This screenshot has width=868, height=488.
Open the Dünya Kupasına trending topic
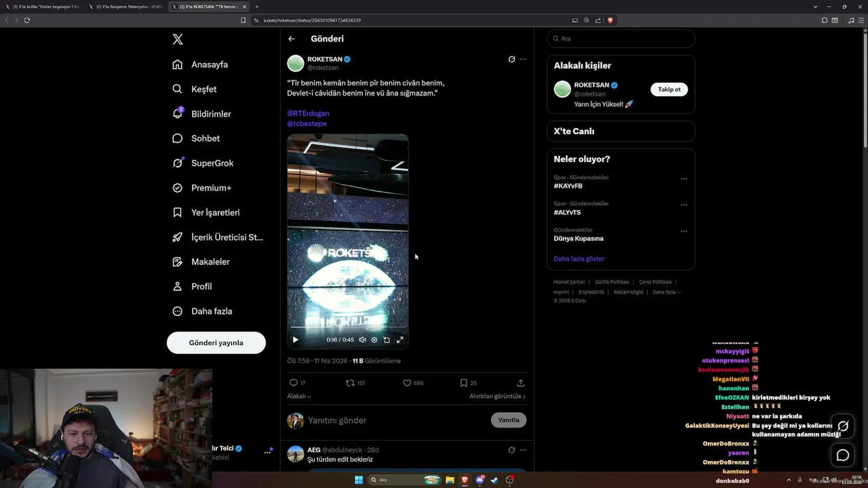coord(578,239)
